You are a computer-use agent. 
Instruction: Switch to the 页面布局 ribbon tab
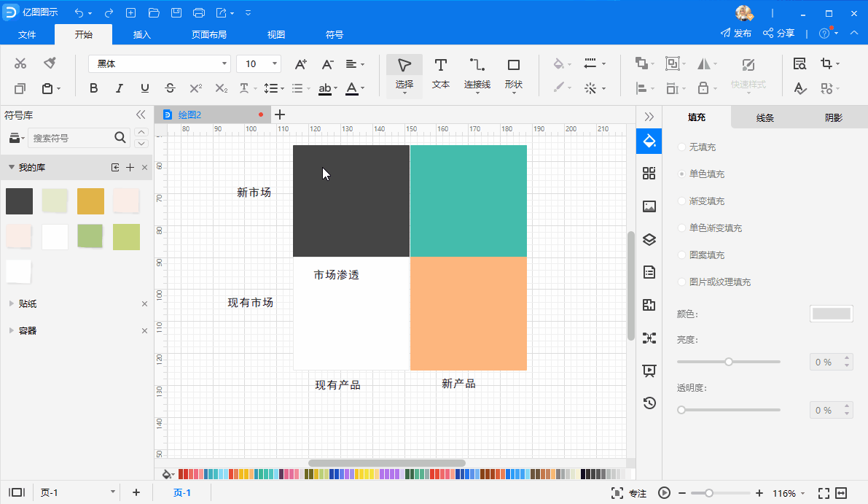click(x=208, y=34)
